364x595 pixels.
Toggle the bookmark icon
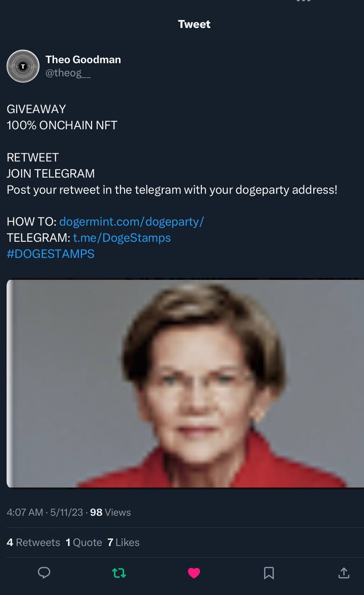click(x=269, y=573)
